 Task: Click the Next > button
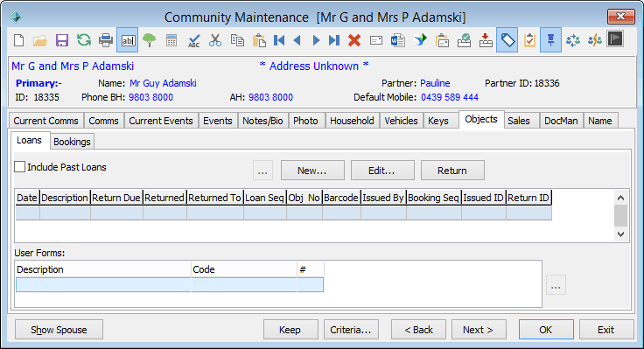tap(479, 330)
